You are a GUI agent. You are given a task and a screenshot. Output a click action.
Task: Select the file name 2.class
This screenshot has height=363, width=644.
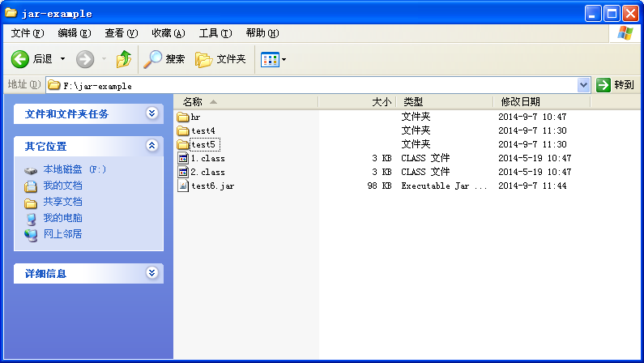(208, 172)
